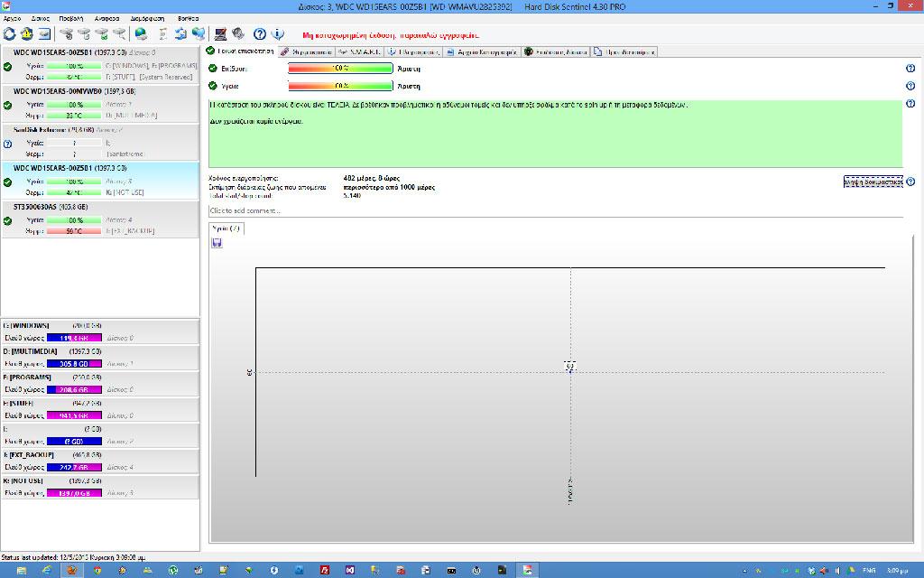This screenshot has width=924, height=578.
Task: Click the D: [MULTIMEDIA] partition row
Action: point(100,358)
